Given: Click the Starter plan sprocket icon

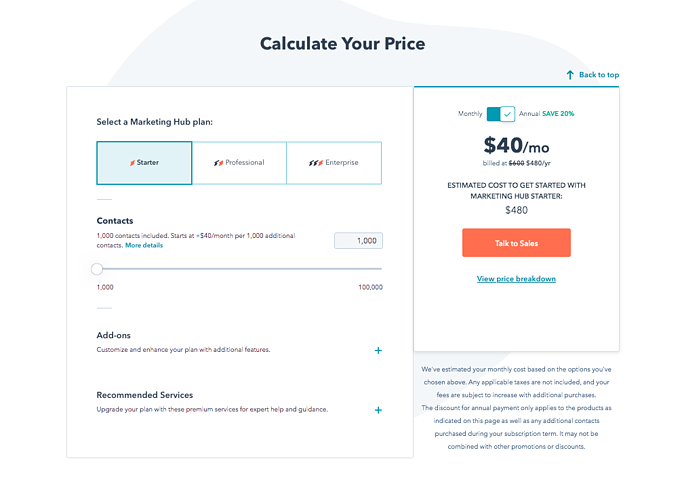Looking at the screenshot, I should coord(131,162).
